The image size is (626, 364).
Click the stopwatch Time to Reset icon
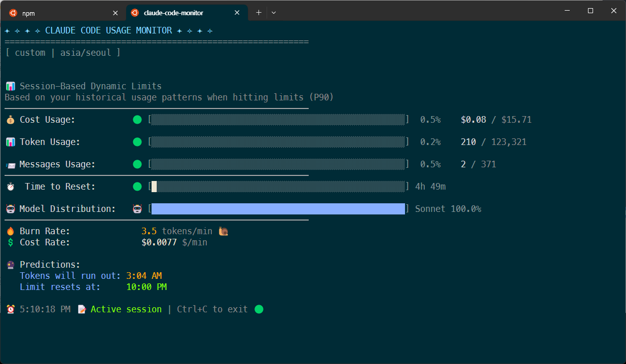click(x=10, y=187)
